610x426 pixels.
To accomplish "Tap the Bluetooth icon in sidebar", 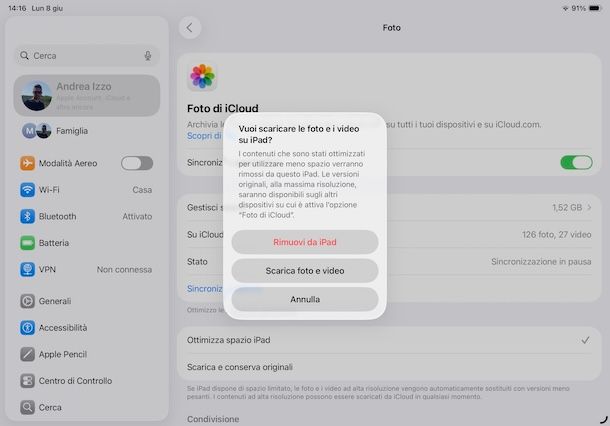I will coord(27,216).
